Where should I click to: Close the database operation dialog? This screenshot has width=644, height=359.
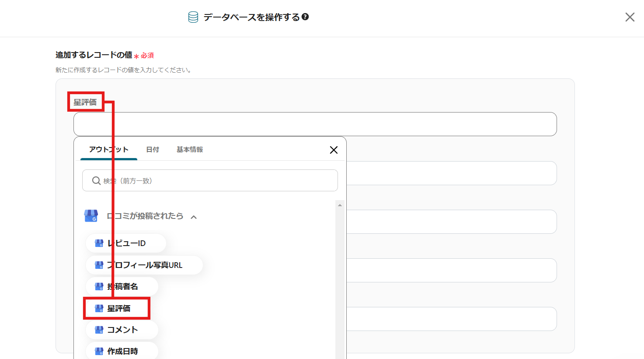pyautogui.click(x=630, y=17)
